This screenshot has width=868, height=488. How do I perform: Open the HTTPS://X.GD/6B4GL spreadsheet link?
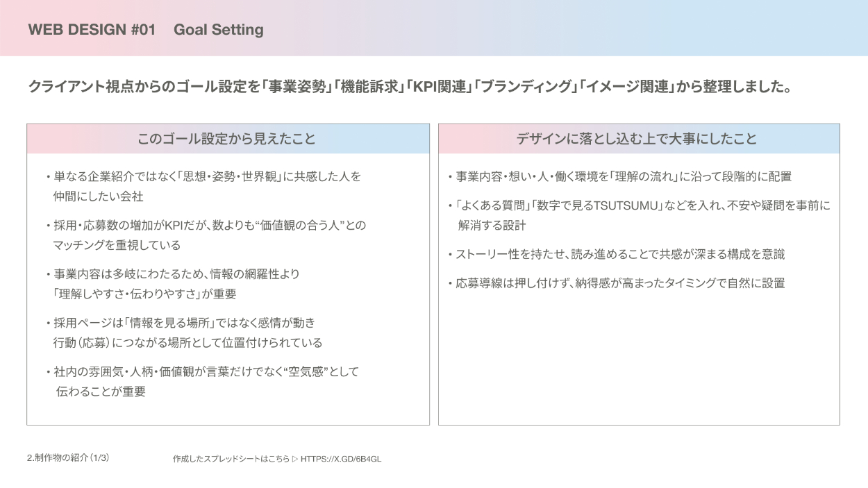click(341, 459)
